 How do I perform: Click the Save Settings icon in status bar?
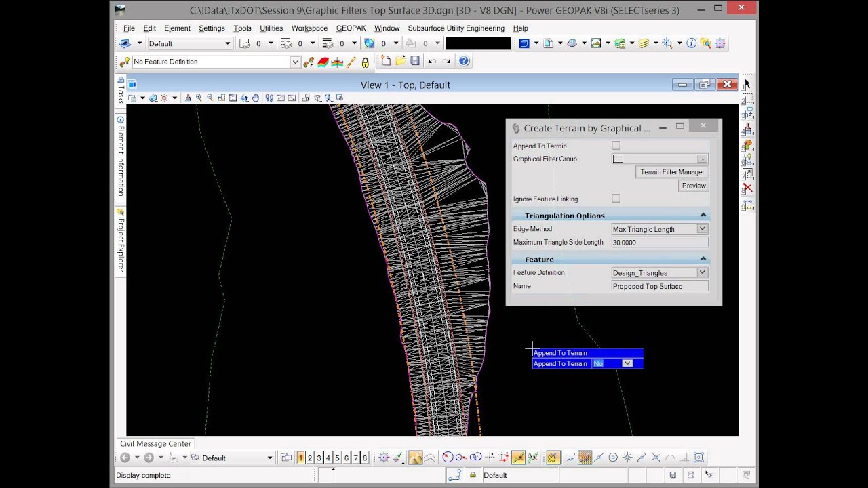673,475
